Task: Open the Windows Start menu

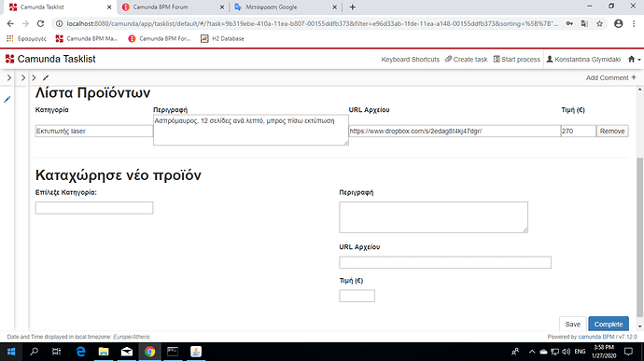Action: (x=11, y=352)
